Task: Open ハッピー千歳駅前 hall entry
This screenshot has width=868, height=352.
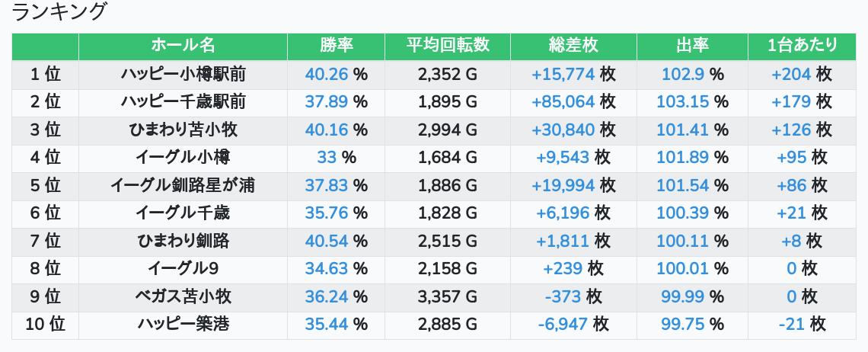Action: 183,101
